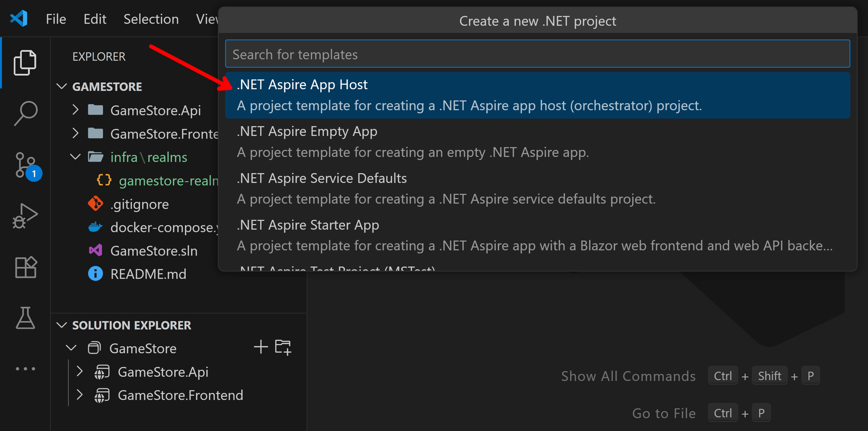This screenshot has width=868, height=431.
Task: Select .NET Aspire App Host template
Action: pyautogui.click(x=537, y=95)
